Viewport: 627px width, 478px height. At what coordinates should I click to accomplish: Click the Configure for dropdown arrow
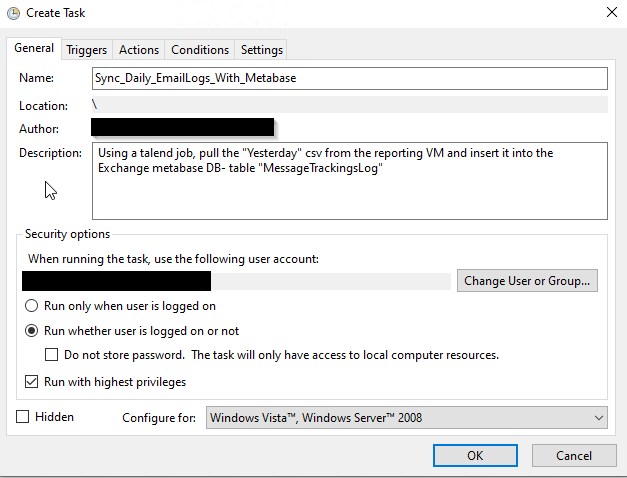coord(598,418)
